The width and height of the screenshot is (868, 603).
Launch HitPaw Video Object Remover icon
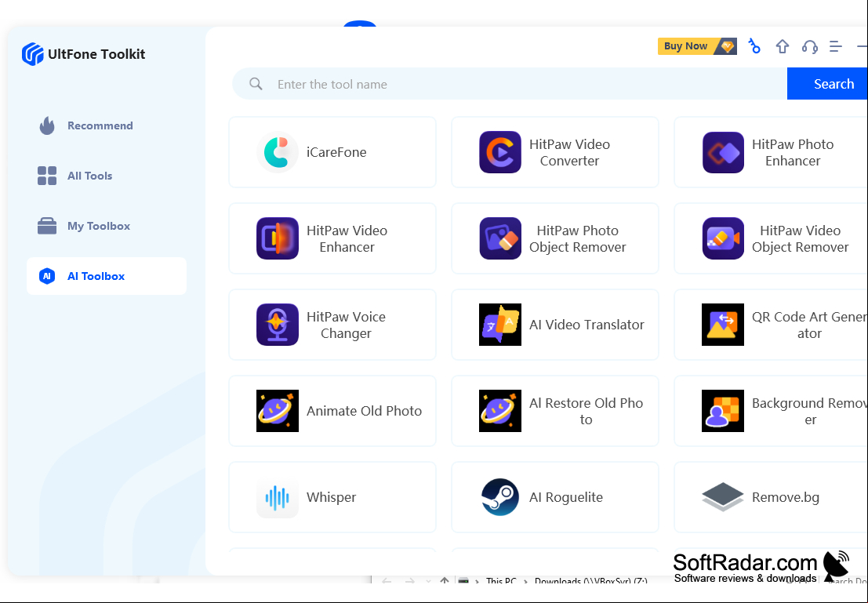click(723, 238)
